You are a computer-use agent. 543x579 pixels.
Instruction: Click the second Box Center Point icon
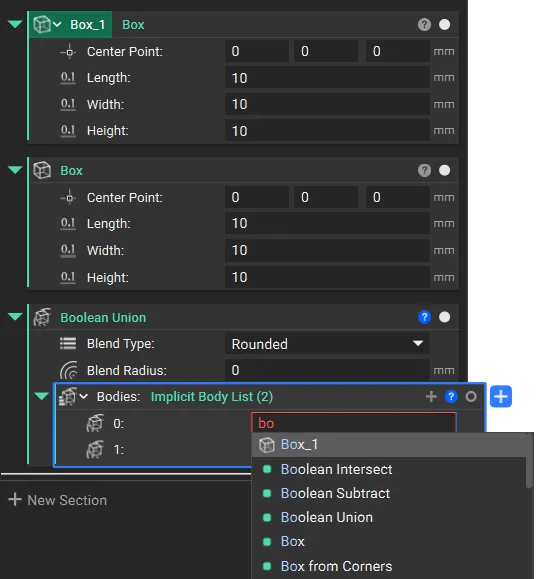pos(68,198)
